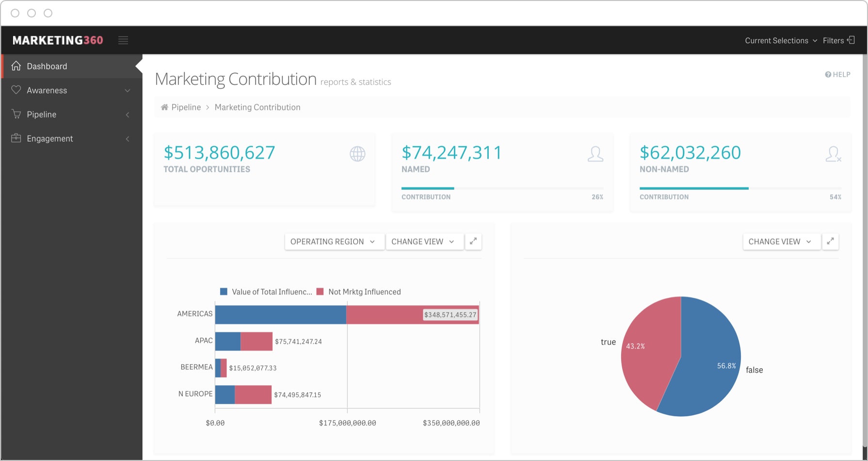Screen dimensions: 868x461
Task: Click the $75,741,247.24 APAC value label
Action: pos(298,342)
